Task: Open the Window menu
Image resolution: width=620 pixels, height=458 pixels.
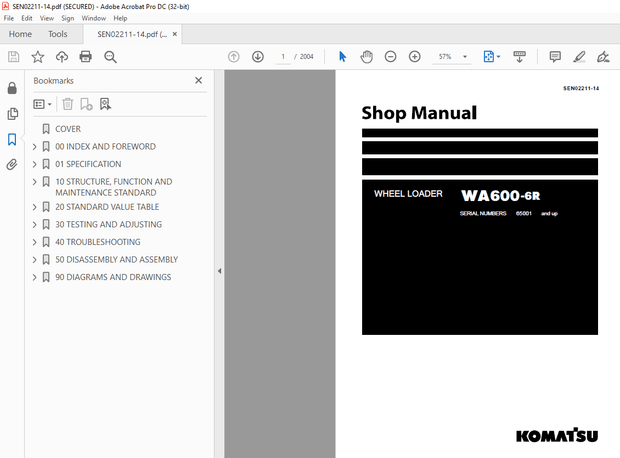Action: click(x=94, y=18)
